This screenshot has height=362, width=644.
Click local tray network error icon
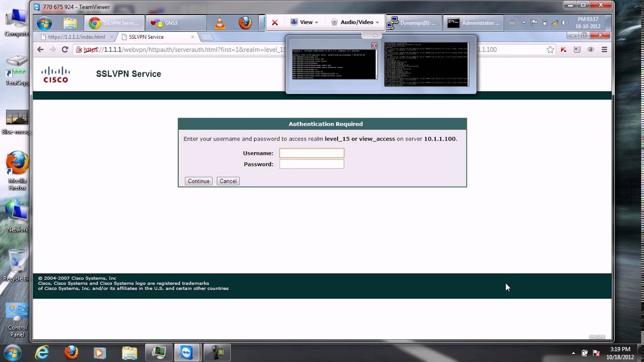pos(596,353)
